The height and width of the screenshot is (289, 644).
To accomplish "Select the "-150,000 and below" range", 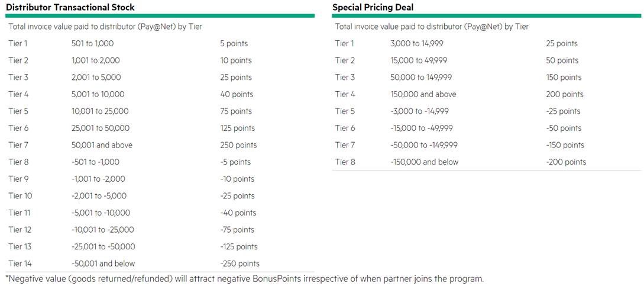I will [x=425, y=162].
